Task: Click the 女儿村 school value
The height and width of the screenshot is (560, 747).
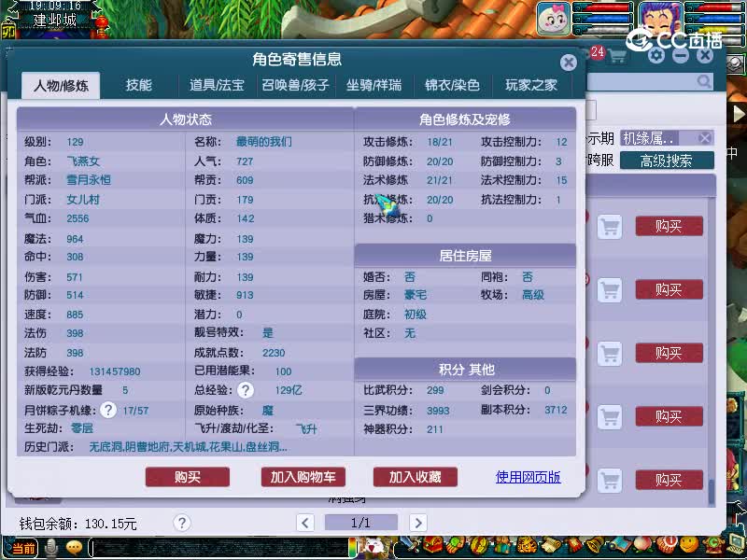Action: (83, 200)
